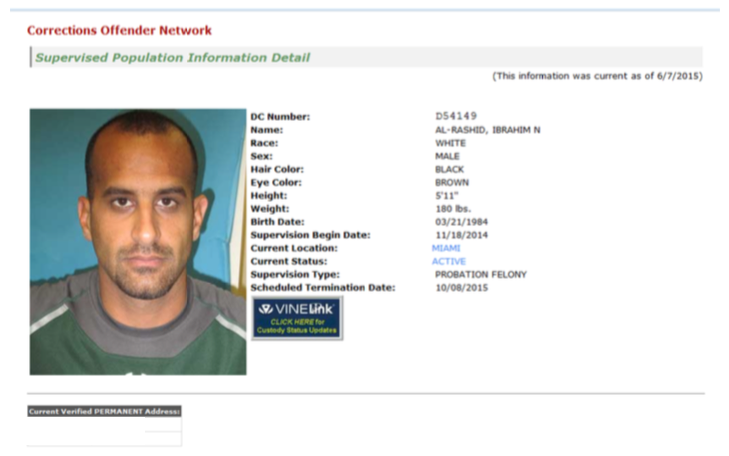The height and width of the screenshot is (456, 729).
Task: Click the information current as of note
Action: [x=597, y=76]
